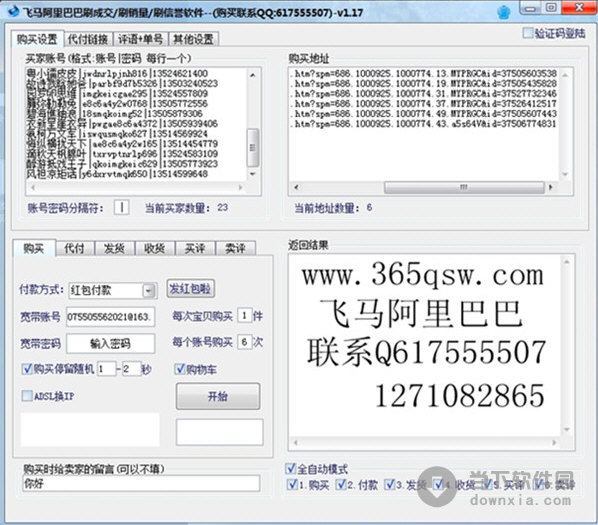
Task: Toggle the 购物车 checkbox
Action: coord(179,369)
